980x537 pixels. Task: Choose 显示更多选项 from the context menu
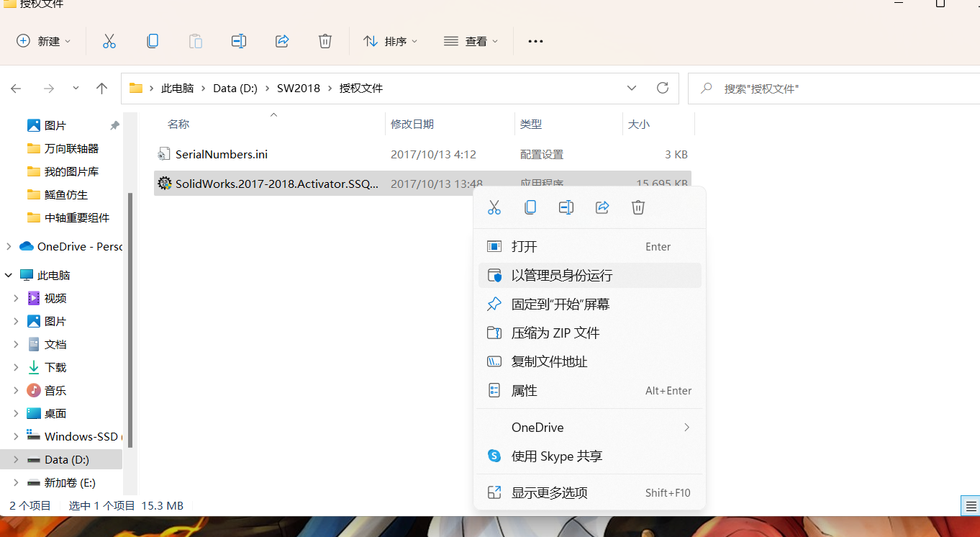point(589,493)
